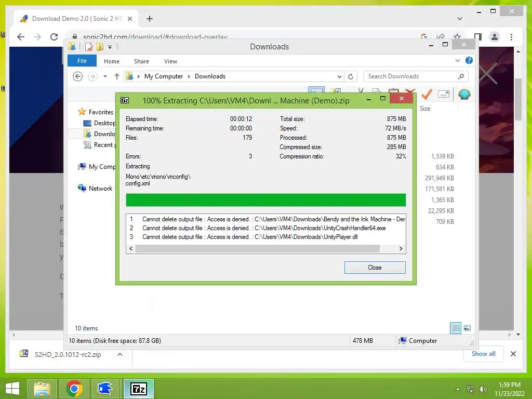Click the 1,539 KB size entry
The height and width of the screenshot is (399, 532).
tap(443, 156)
